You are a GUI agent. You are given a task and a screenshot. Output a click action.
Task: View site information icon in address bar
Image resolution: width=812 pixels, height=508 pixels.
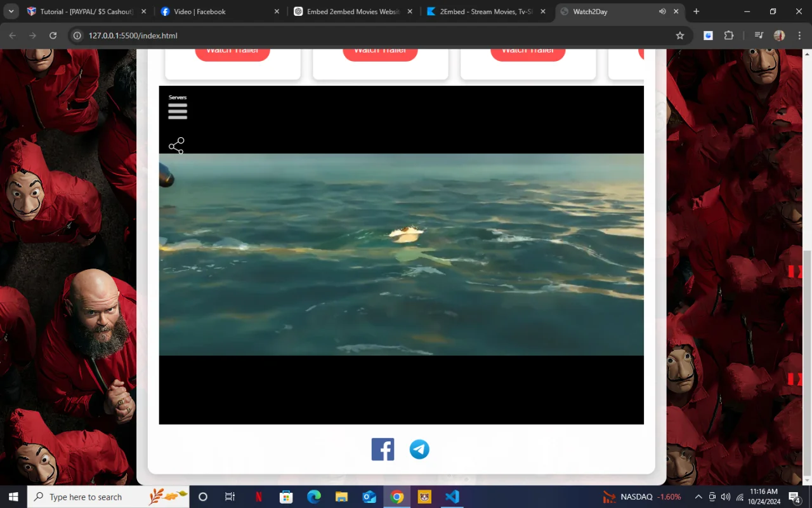click(x=77, y=36)
